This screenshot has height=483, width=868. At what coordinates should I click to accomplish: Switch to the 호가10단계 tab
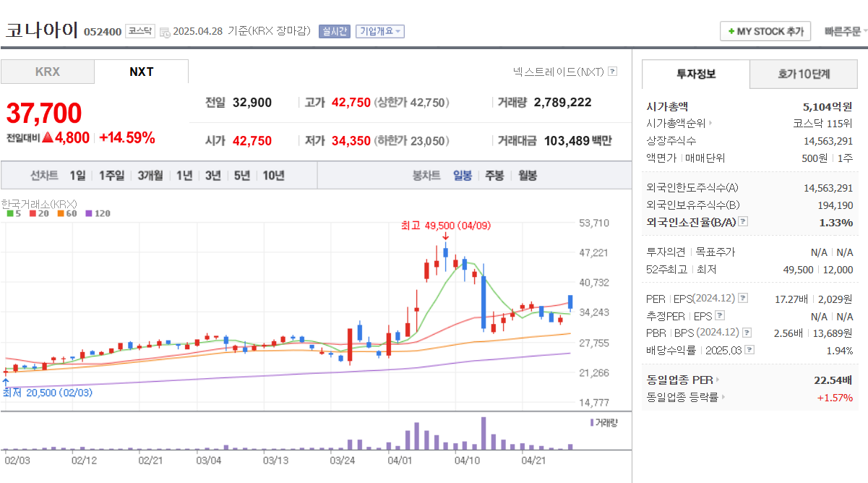coord(804,74)
